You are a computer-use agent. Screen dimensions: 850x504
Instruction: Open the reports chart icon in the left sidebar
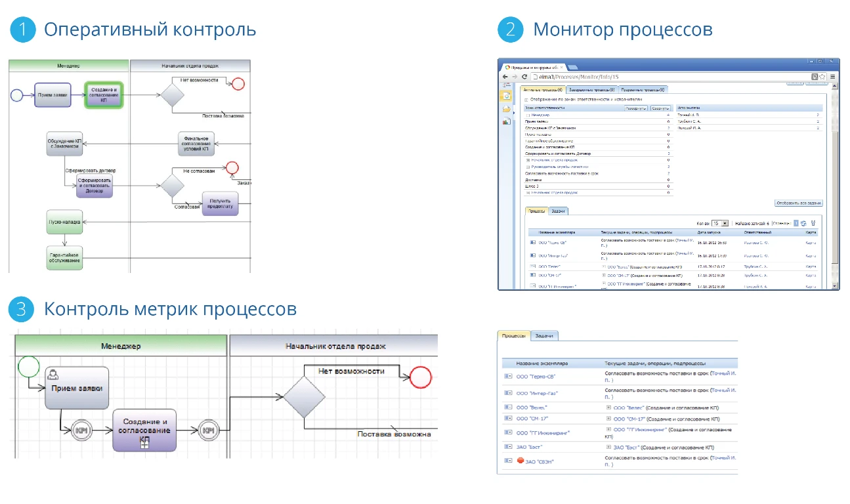coord(505,121)
